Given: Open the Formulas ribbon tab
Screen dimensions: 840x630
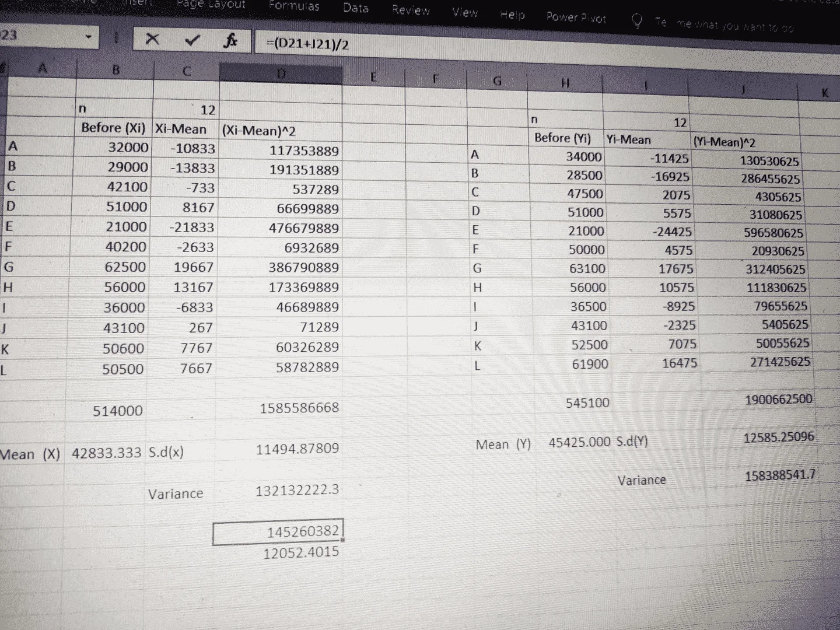Looking at the screenshot, I should pos(294,6).
